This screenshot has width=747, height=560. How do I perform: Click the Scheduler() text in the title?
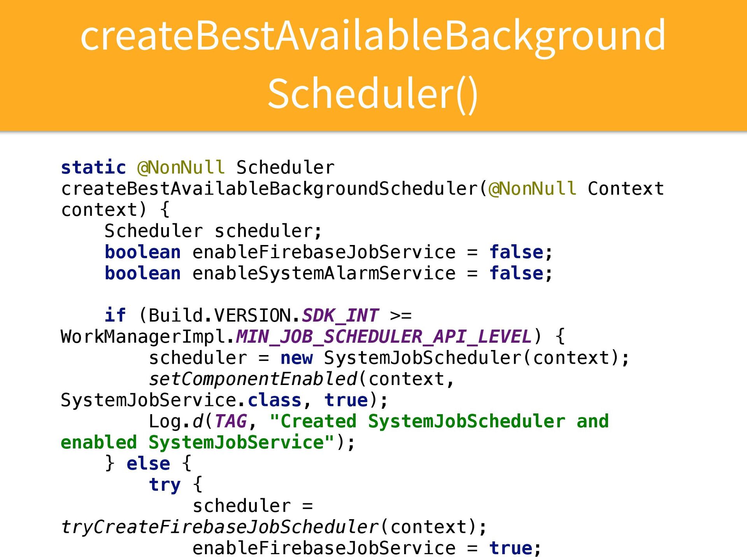373,94
